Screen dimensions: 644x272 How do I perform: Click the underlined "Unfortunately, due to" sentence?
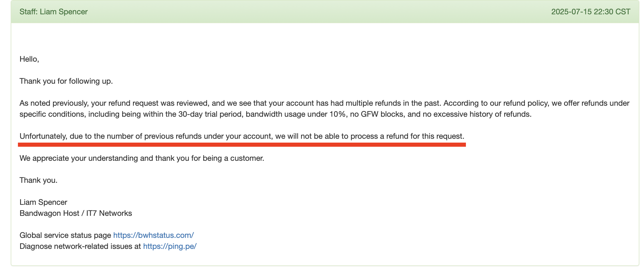coord(241,136)
